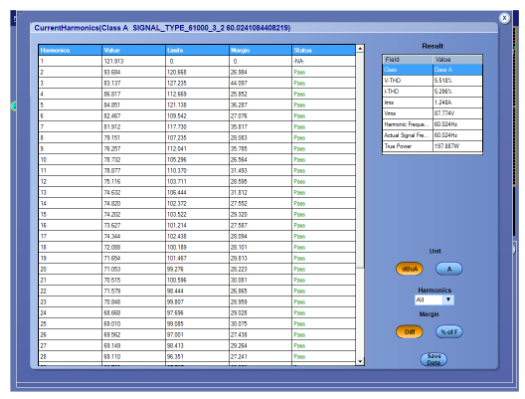This screenshot has width=525, height=399.
Task: Select the V-THD row in Result
Action: pos(432,80)
